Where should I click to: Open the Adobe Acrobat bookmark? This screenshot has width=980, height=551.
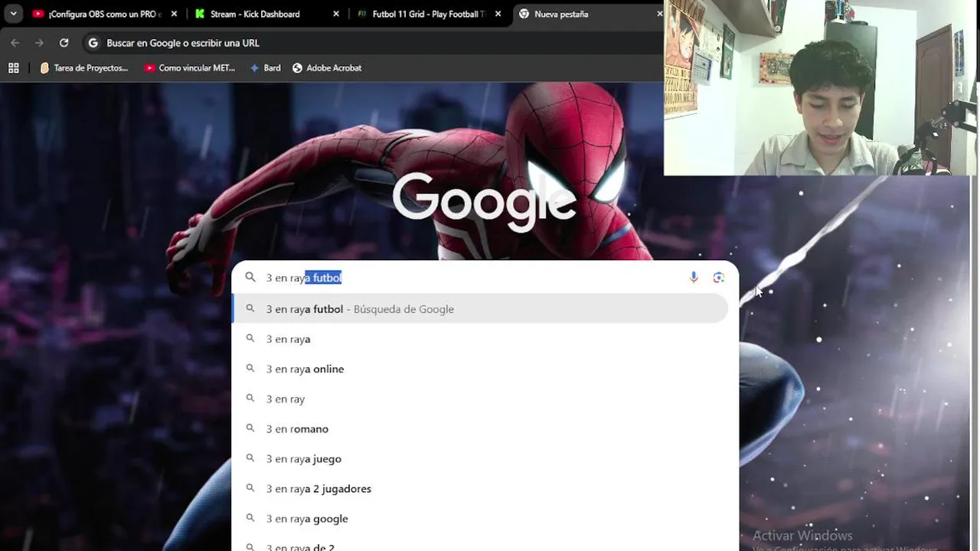pyautogui.click(x=327, y=68)
